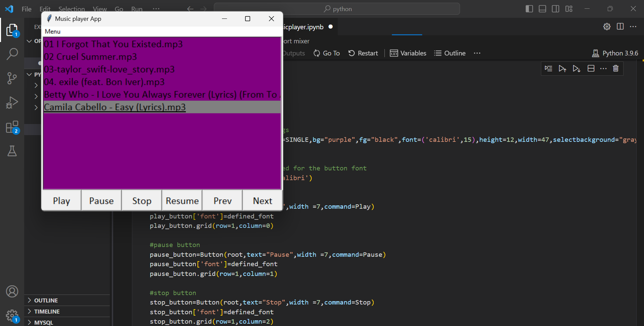Toggle the primary sidebar visibility

click(529, 9)
